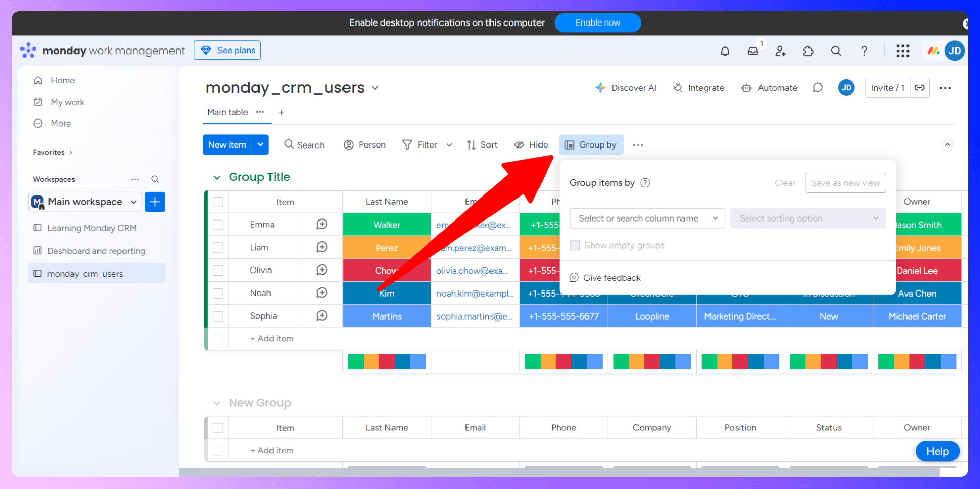Open the products switcher grid icon
Viewport: 980px width, 489px height.
pos(903,51)
